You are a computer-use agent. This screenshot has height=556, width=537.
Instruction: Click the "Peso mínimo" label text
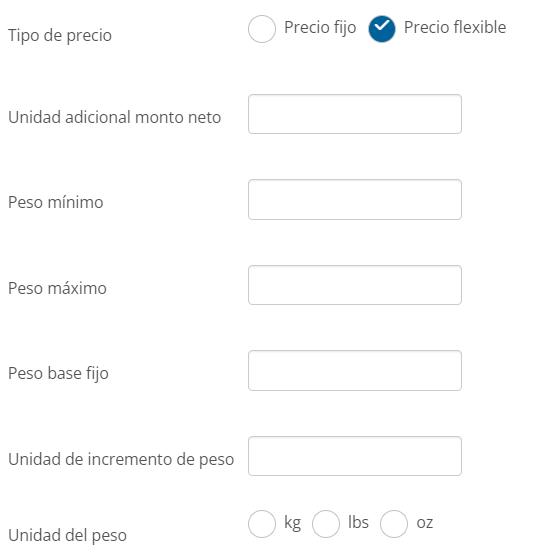click(56, 202)
